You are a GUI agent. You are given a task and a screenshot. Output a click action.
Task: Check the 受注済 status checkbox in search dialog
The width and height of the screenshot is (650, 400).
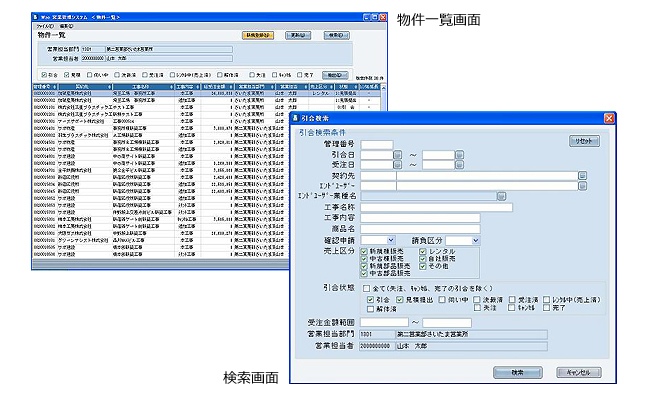tap(513, 299)
